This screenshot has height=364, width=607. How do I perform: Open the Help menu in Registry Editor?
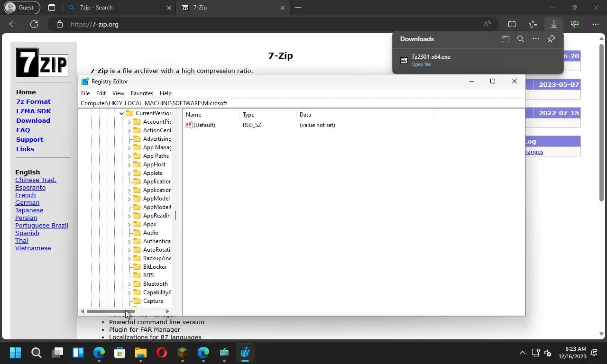click(x=166, y=93)
